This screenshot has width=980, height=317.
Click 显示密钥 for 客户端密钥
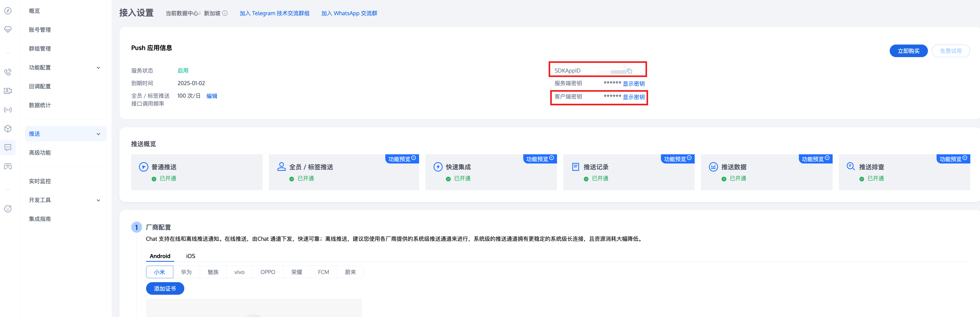(x=633, y=97)
